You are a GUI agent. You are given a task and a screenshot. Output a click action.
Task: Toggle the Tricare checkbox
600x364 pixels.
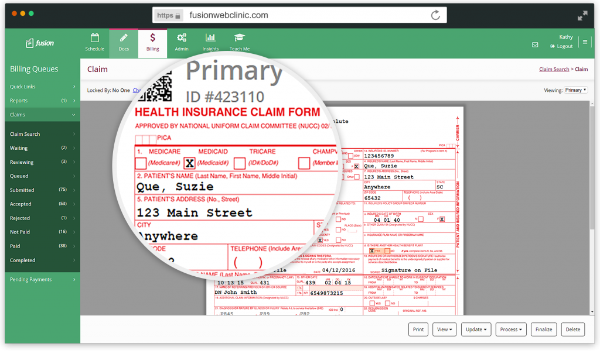(240, 163)
